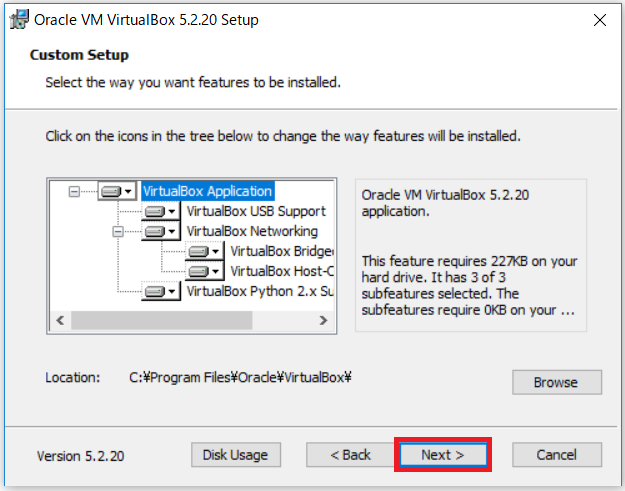Click the VirtualBox Networking drive icon
The width and height of the screenshot is (625, 491).
pyautogui.click(x=160, y=231)
